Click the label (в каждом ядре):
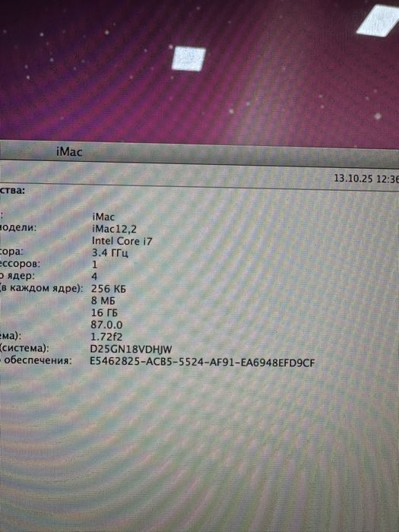The height and width of the screenshot is (532, 399). click(x=41, y=288)
